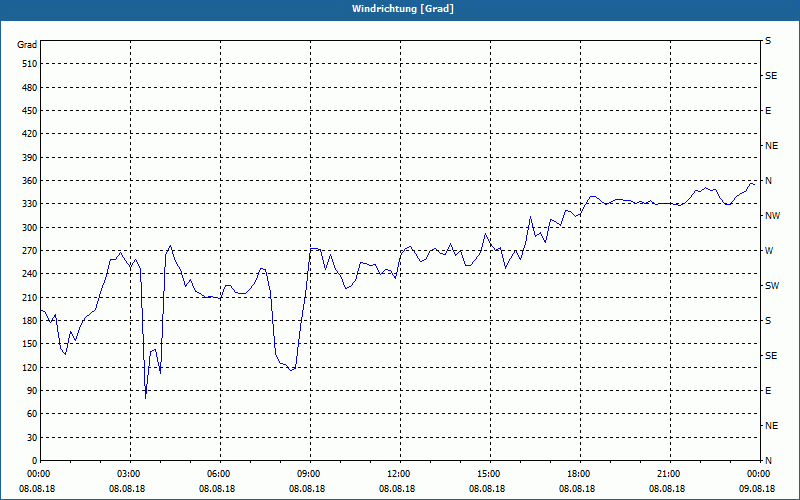Click the y-axis value "30"

32,437
